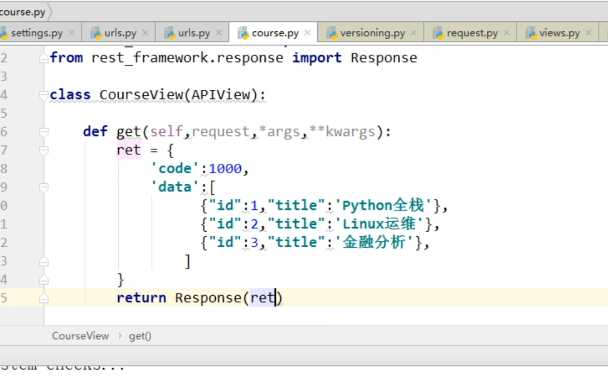
Task: Collapse the CourseView class fold marker
Action: (43, 95)
